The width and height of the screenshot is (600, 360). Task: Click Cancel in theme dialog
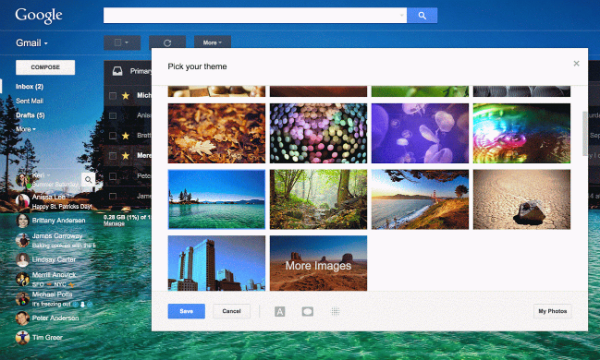click(232, 311)
